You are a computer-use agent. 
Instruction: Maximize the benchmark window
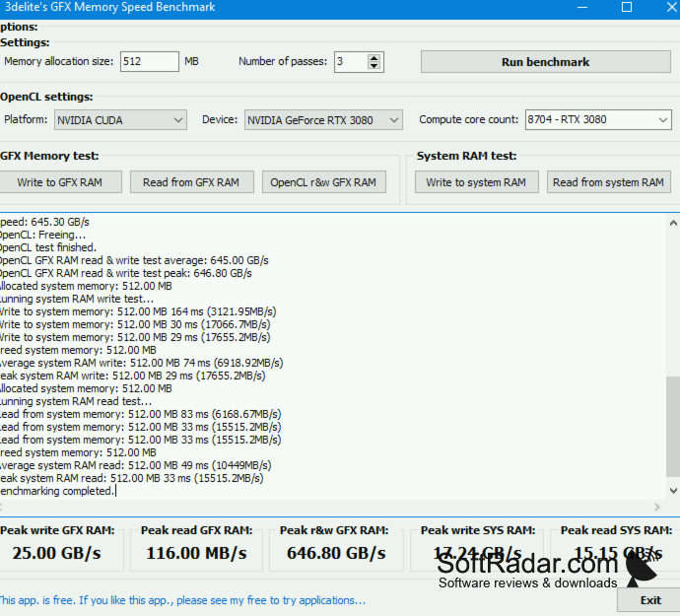click(626, 7)
